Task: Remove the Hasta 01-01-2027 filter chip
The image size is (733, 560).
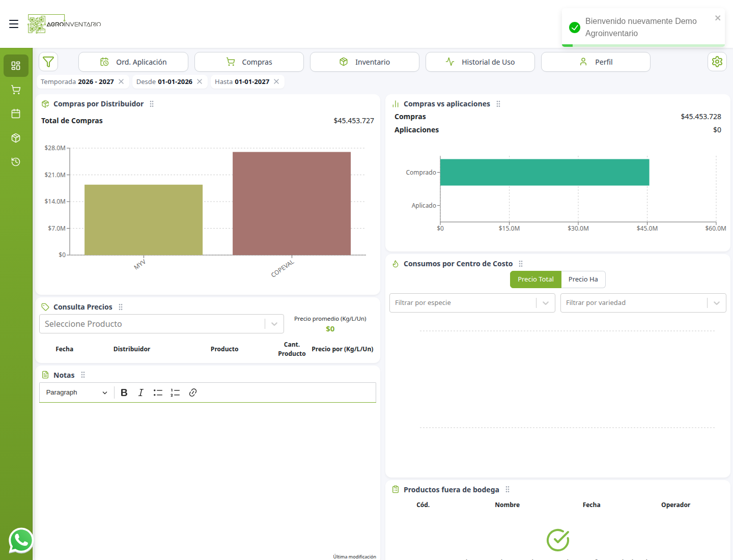Action: coord(276,81)
